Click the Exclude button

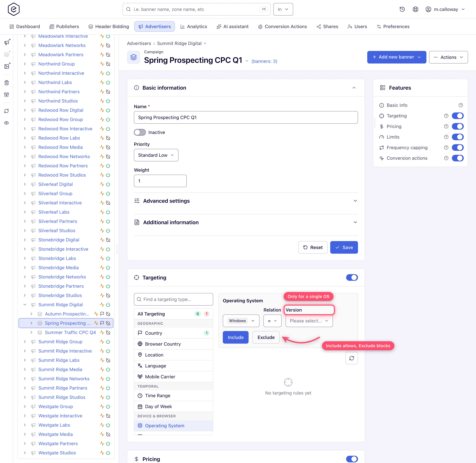click(266, 337)
